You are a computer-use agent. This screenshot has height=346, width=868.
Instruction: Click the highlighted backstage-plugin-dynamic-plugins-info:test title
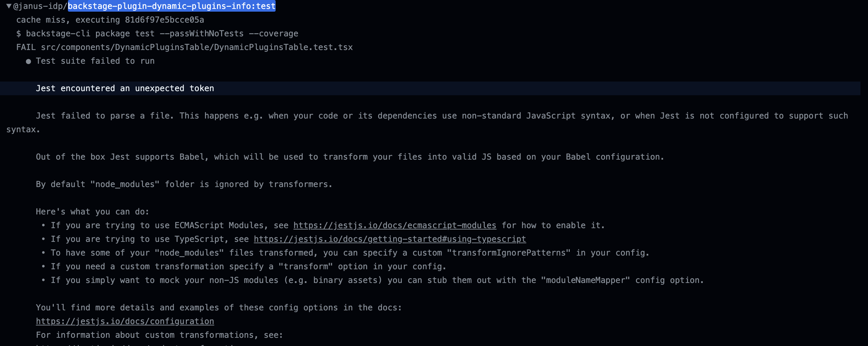(171, 6)
